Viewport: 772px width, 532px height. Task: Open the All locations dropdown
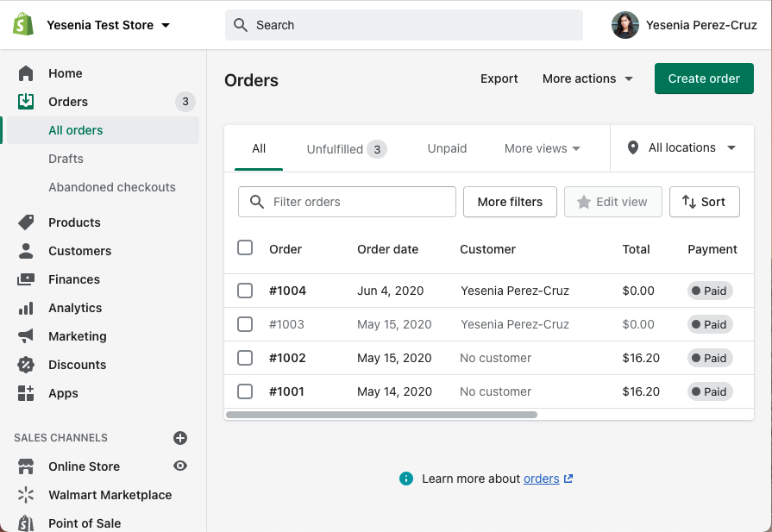681,148
